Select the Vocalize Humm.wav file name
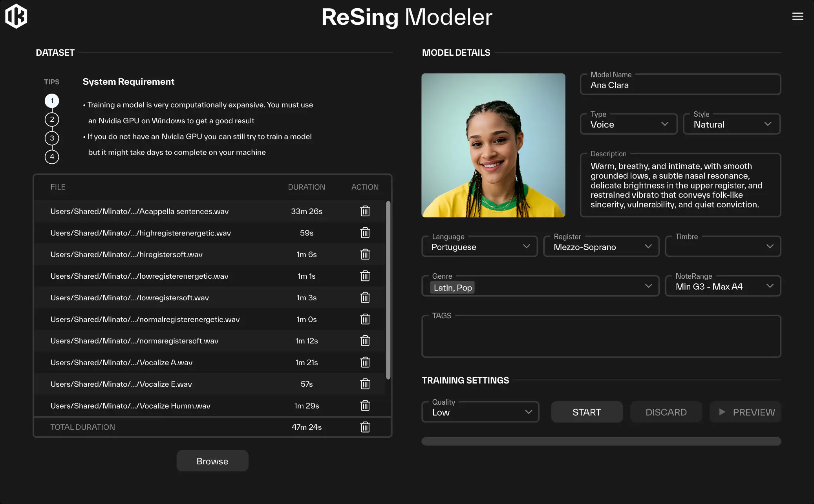The image size is (814, 504). (130, 405)
